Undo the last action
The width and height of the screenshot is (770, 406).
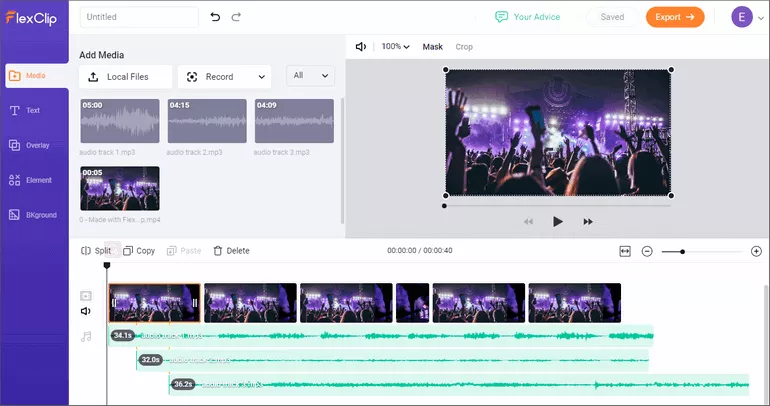pyautogui.click(x=215, y=17)
